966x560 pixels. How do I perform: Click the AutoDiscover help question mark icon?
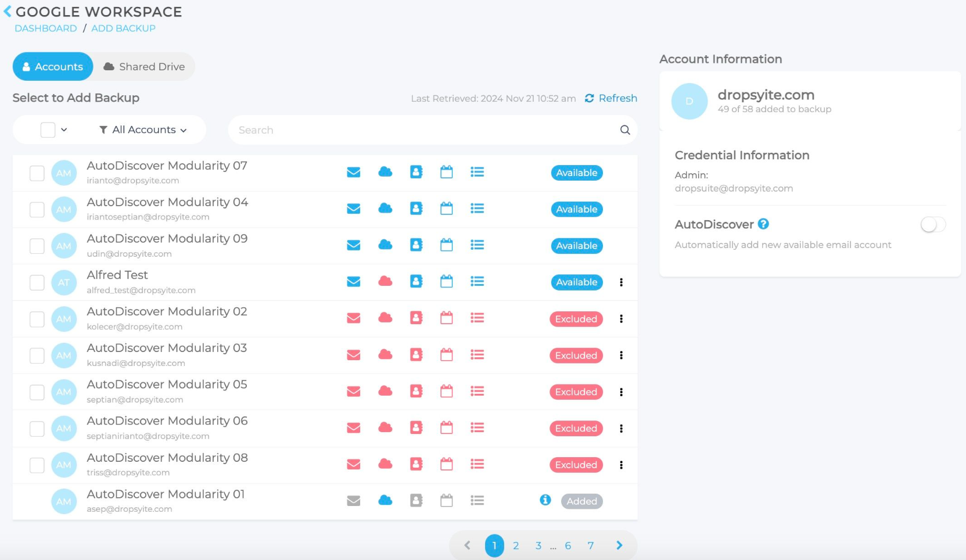click(x=763, y=224)
